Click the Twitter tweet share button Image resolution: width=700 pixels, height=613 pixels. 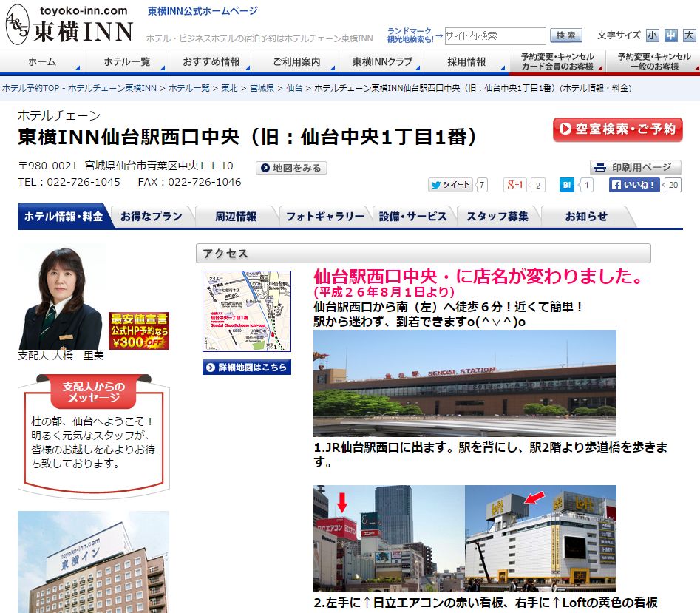[x=450, y=185]
